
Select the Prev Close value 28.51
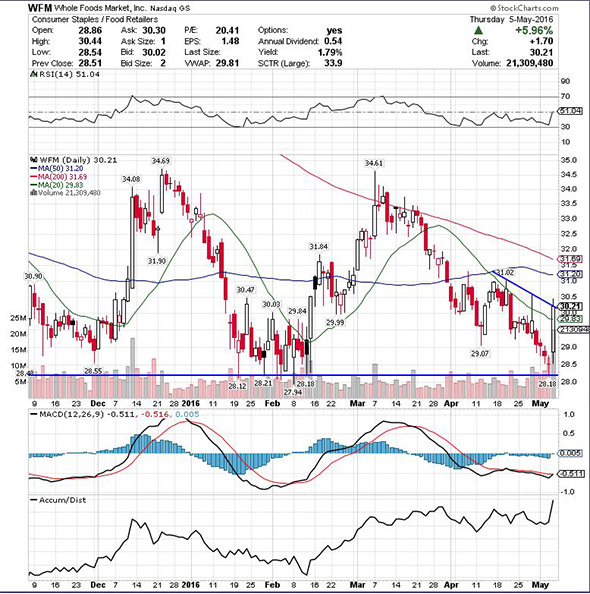coord(90,63)
